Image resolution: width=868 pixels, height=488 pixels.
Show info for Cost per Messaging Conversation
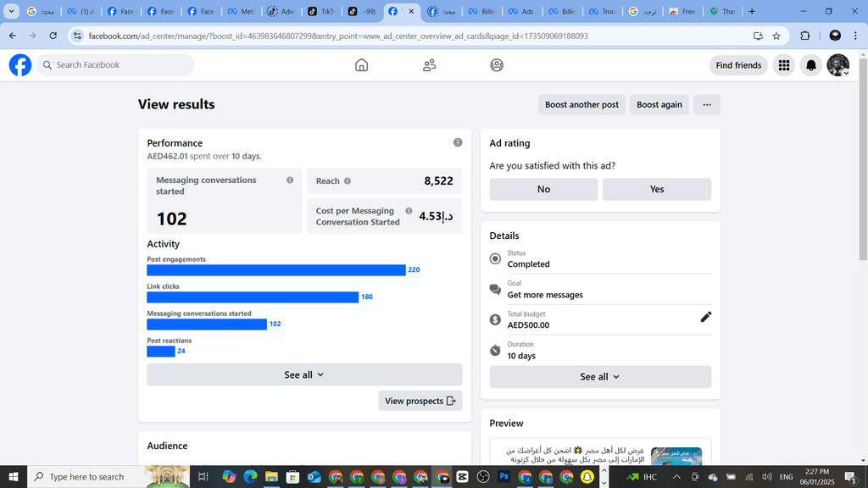409,211
